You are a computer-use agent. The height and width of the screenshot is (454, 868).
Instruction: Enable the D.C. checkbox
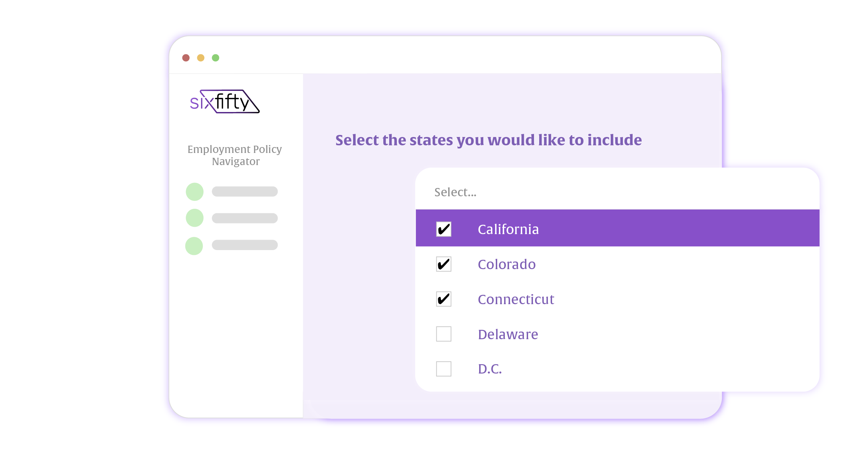point(444,369)
